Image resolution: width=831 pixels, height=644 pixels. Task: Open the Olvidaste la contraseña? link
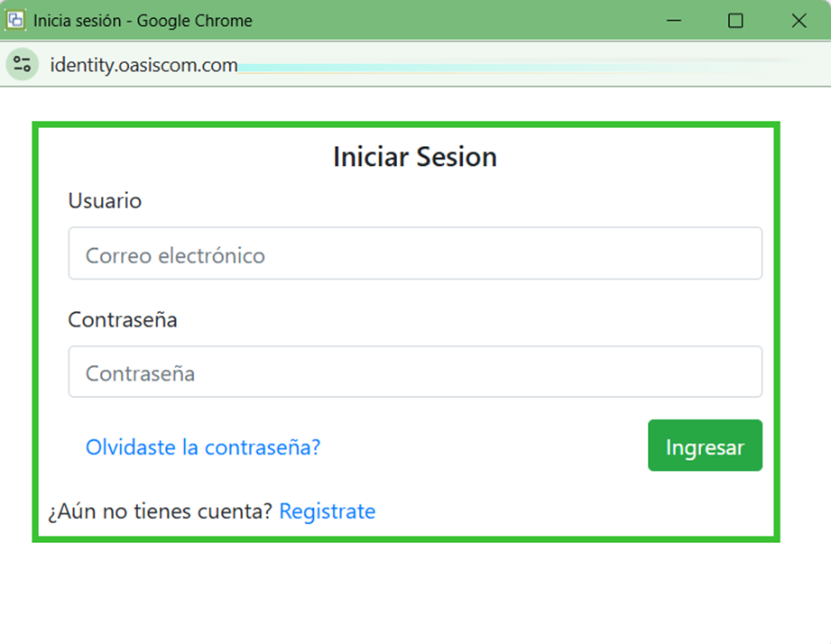[x=202, y=447]
